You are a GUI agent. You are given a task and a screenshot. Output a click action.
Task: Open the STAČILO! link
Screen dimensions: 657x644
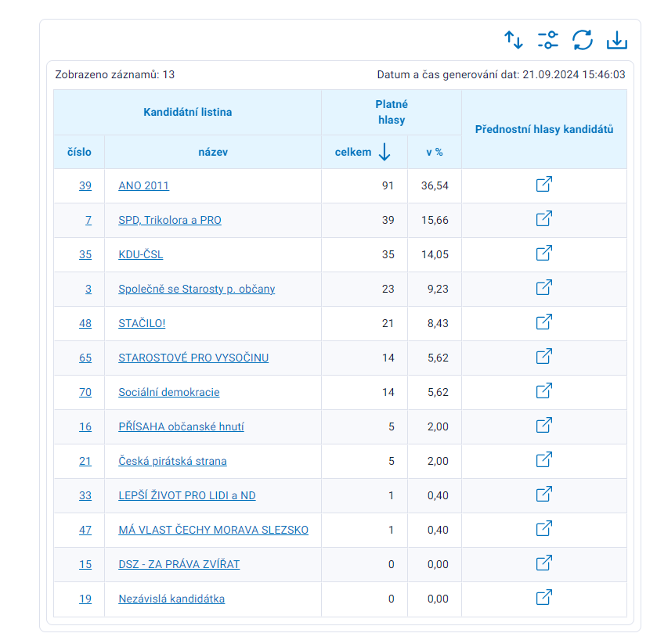pos(142,323)
